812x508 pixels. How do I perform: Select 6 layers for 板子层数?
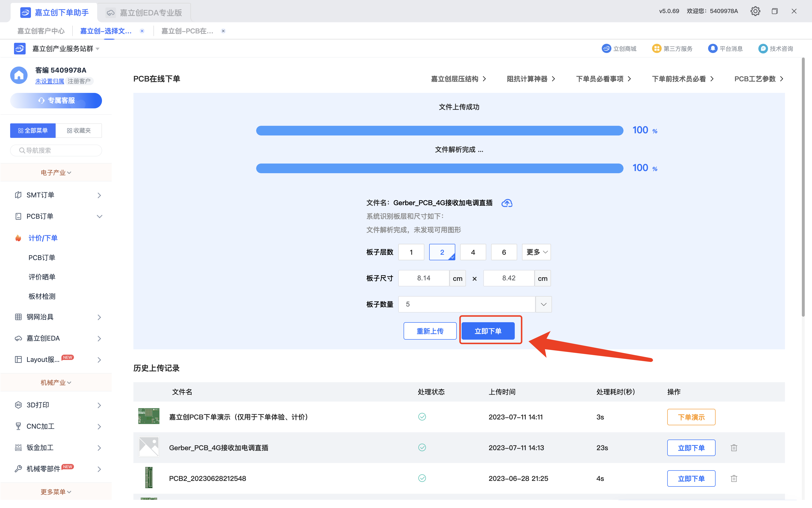(504, 252)
